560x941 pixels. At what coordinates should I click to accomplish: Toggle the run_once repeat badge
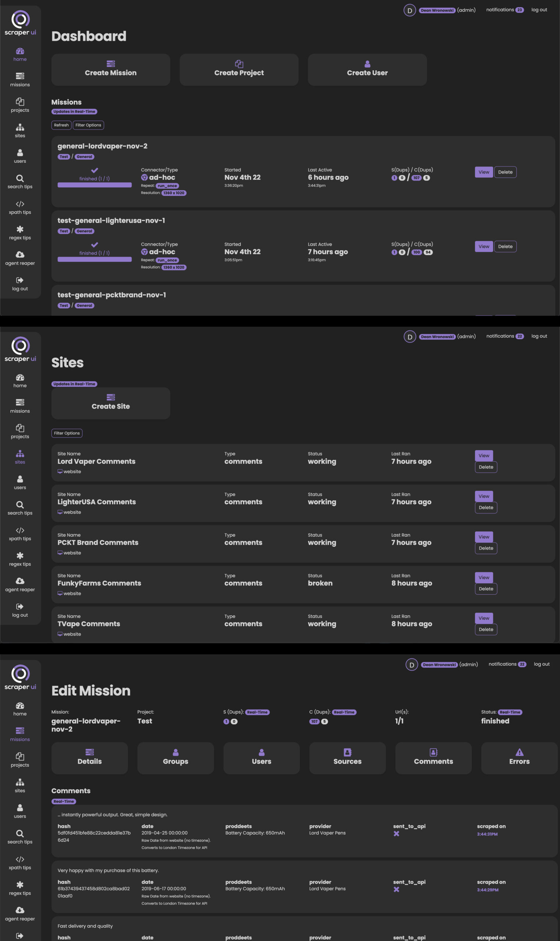click(167, 186)
